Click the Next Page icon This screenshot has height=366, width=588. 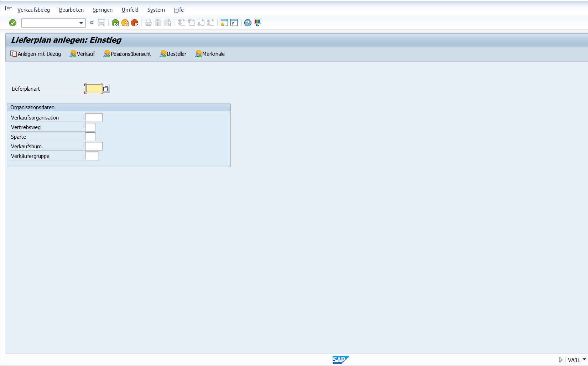pyautogui.click(x=201, y=23)
